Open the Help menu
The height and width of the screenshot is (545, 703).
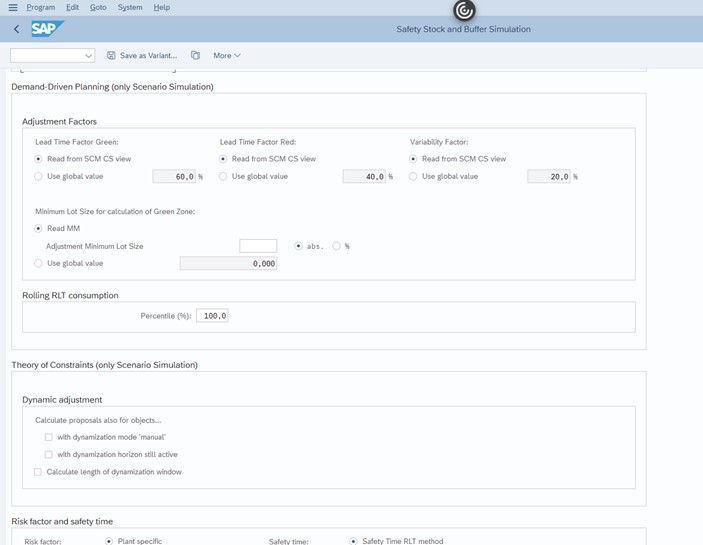[x=161, y=7]
